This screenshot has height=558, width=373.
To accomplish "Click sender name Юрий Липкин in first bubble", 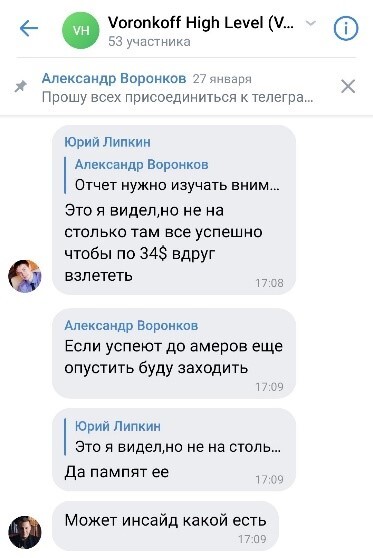I will coord(107,142).
